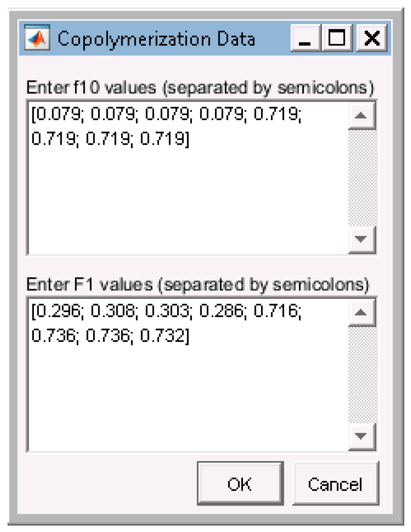Cancel the copolymerization data entry
The height and width of the screenshot is (532, 411).
(x=335, y=484)
